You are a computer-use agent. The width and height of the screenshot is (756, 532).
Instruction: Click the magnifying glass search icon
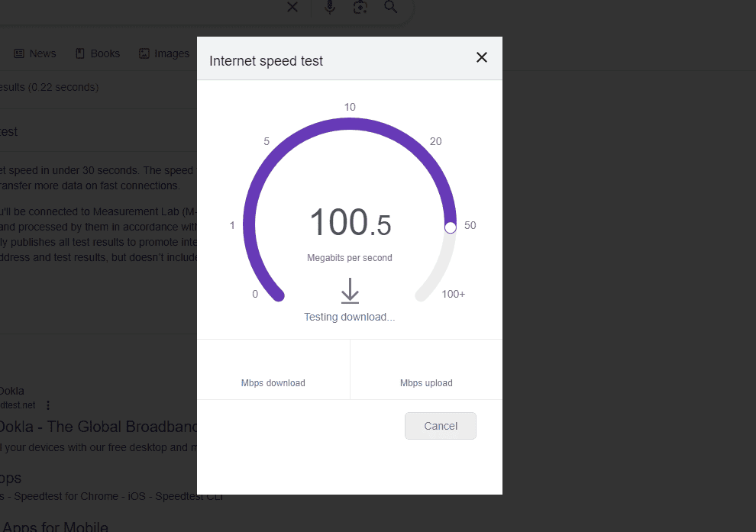click(391, 8)
